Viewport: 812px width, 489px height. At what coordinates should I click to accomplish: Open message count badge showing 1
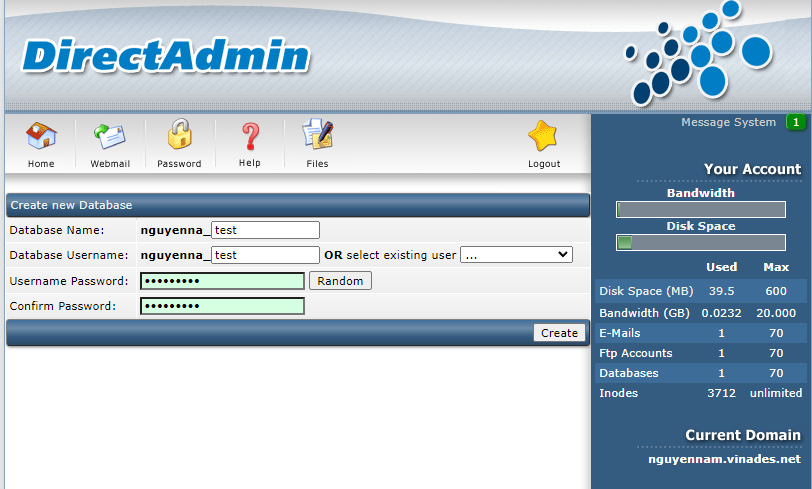click(x=796, y=122)
